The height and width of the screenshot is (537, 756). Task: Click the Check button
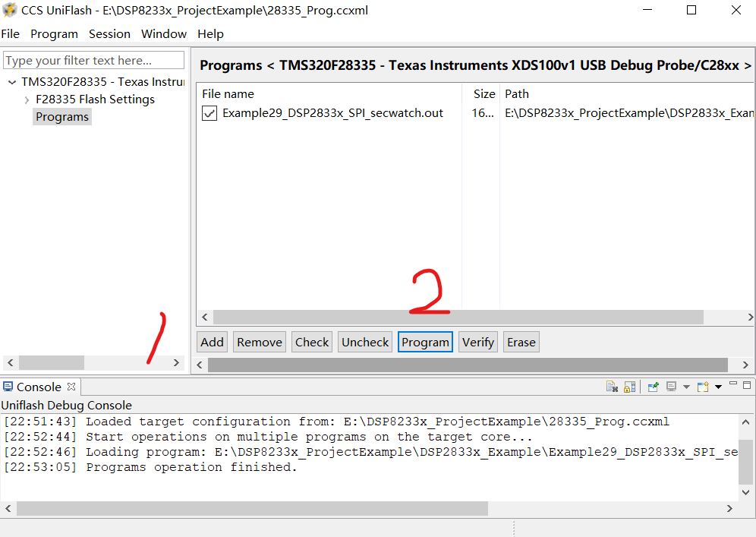pyautogui.click(x=312, y=342)
